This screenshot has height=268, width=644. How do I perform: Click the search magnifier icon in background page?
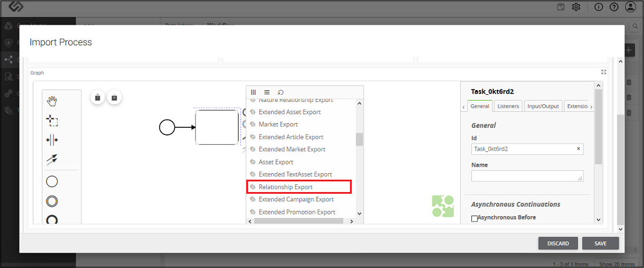click(x=634, y=27)
